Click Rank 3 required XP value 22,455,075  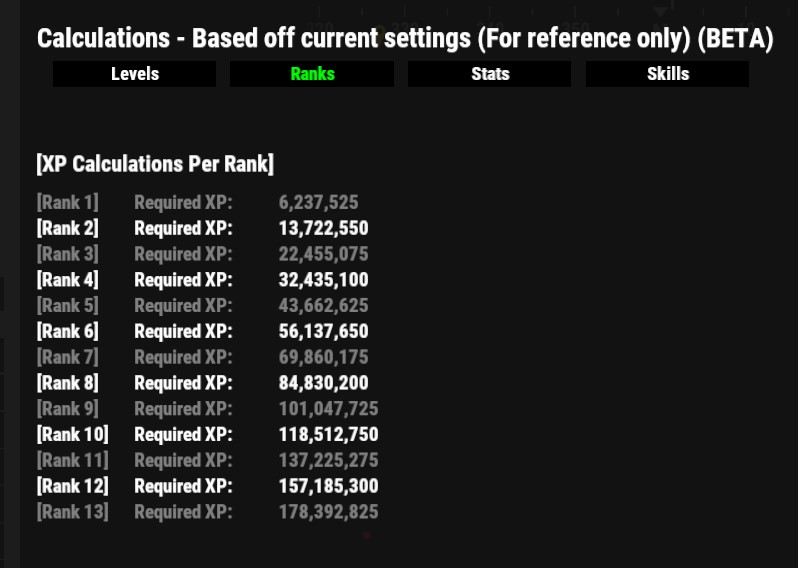(x=323, y=254)
